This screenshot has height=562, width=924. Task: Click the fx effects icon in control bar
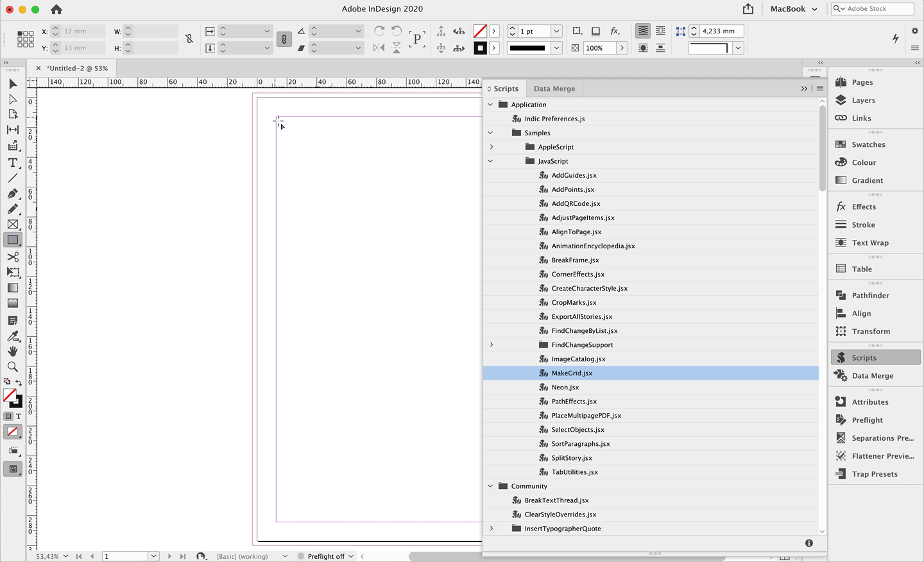tap(615, 31)
